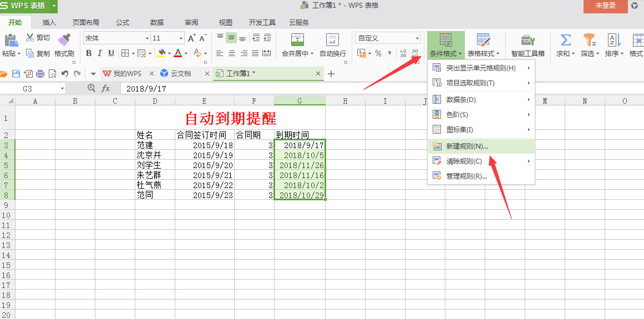Click the select-all corner of the grid
Viewport: 644px width, 319px height.
click(x=7, y=100)
